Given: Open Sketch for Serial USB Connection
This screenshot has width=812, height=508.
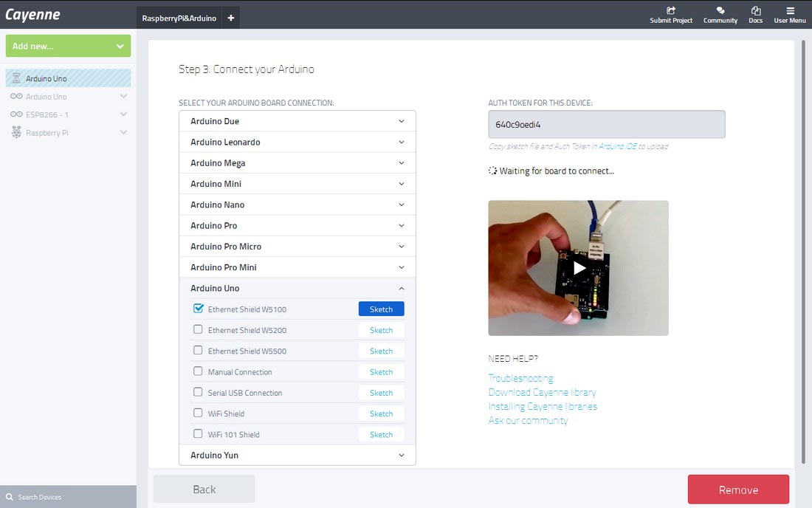Looking at the screenshot, I should pos(381,393).
